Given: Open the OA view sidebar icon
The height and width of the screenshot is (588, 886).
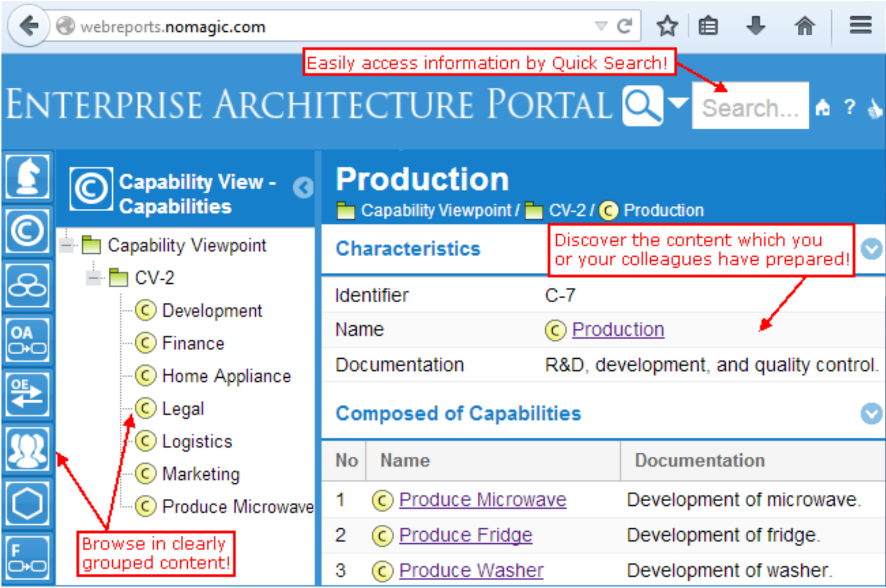Looking at the screenshot, I should 28,340.
